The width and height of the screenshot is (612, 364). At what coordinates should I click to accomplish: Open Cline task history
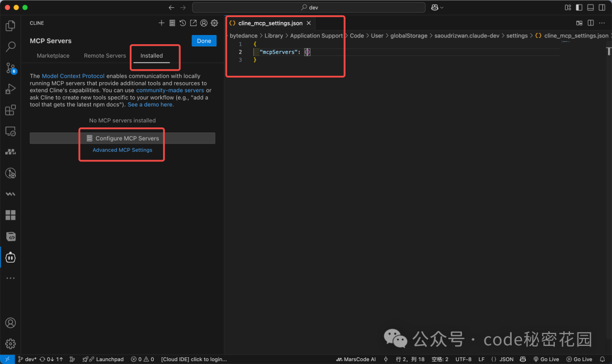click(182, 23)
